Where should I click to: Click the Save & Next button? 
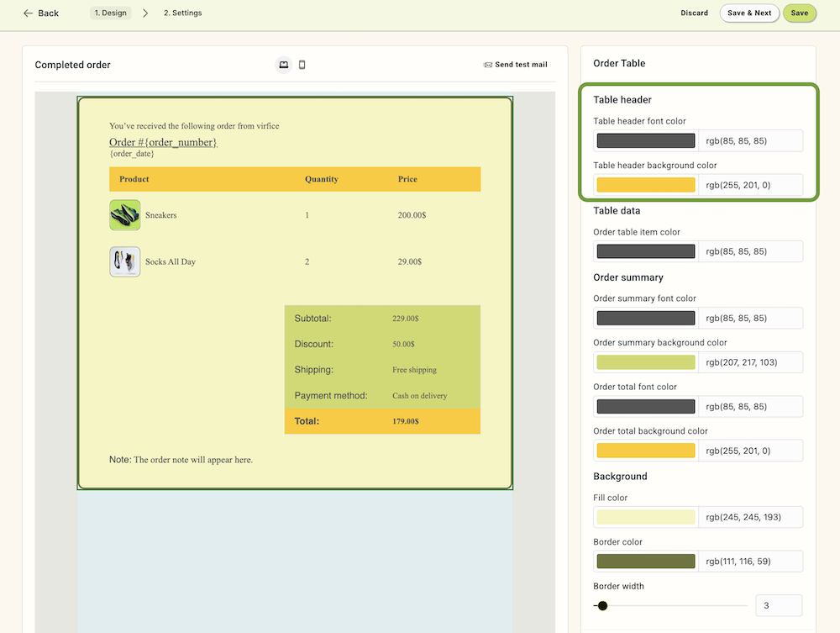[749, 13]
